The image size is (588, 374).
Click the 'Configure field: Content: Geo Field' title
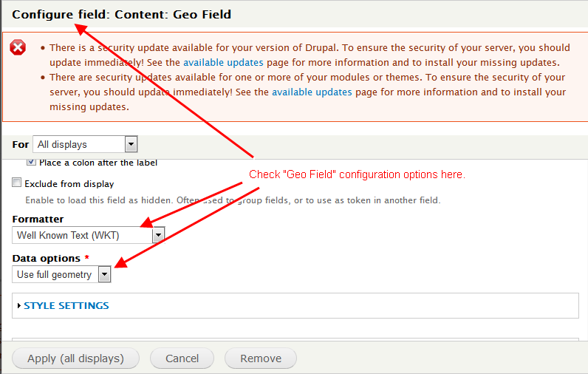click(121, 14)
